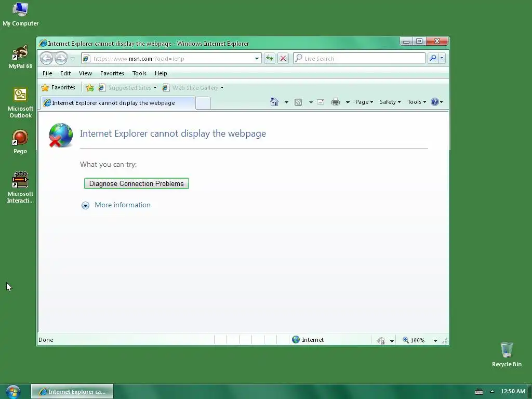Open Microsoft Outlook desktop icon
This screenshot has width=532, height=399.
point(20,103)
